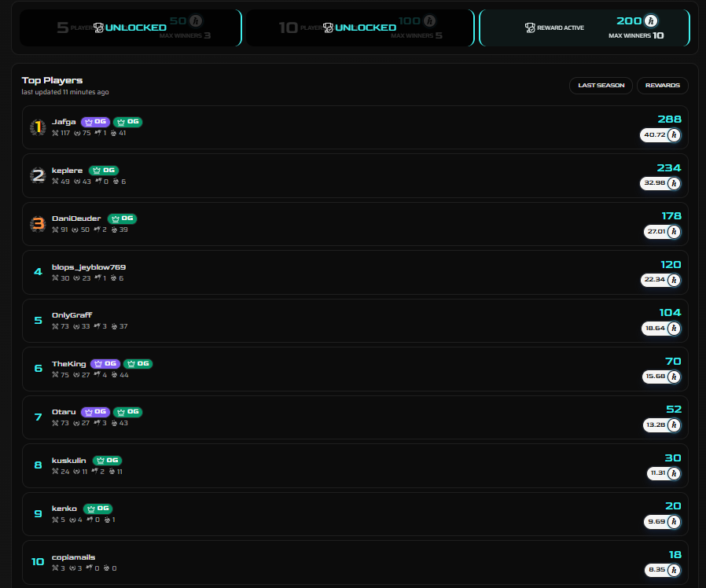
Task: Click the coin icon beside 27.01
Action: [x=674, y=231]
